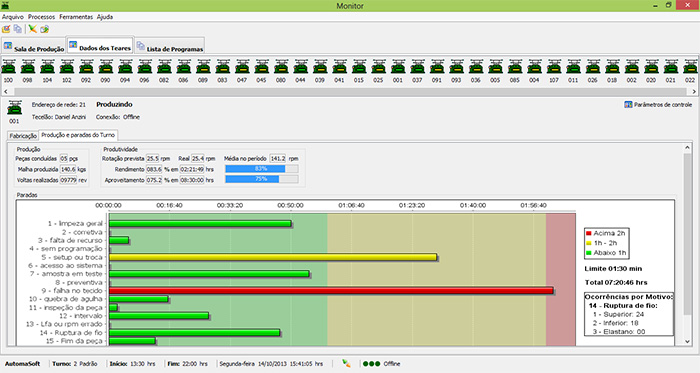The image size is (700, 373).
Task: Switch to Lista de Programas tab
Action: point(170,47)
